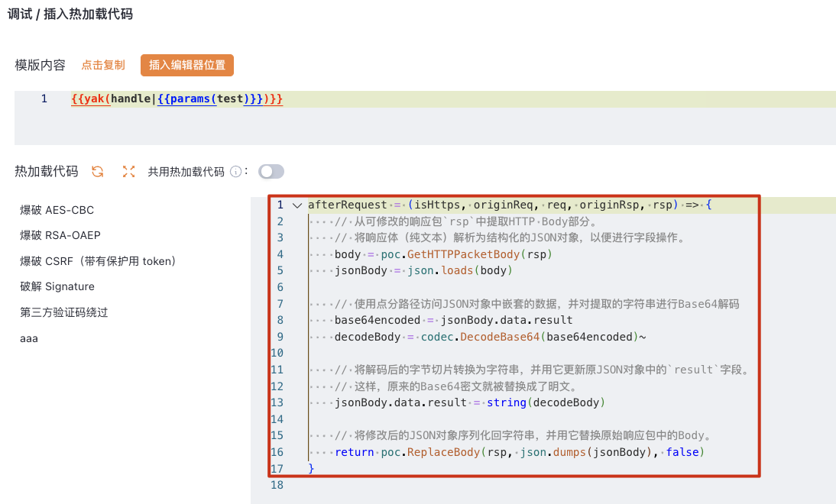836x504 pixels.
Task: Click the comment on line 15 about 序列化回字符串
Action: [524, 435]
